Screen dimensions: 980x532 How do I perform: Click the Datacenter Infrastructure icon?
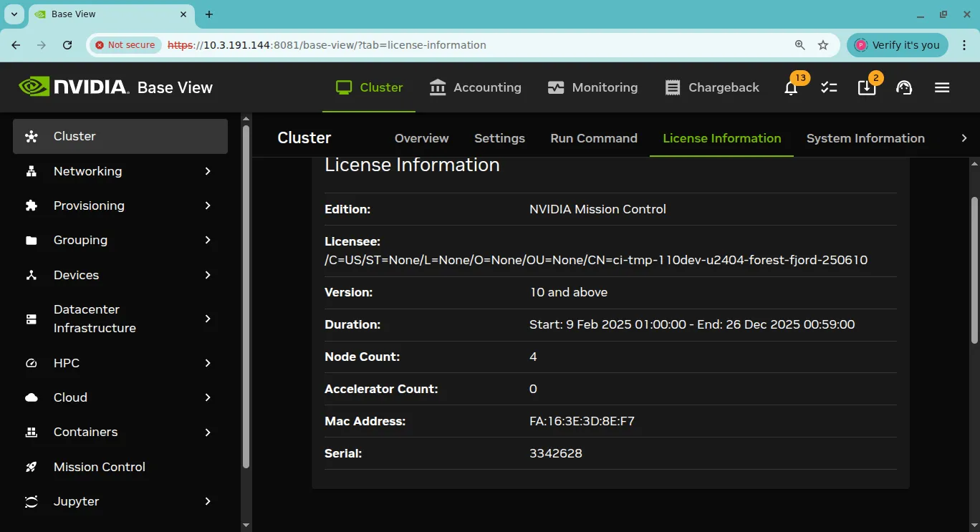click(32, 319)
